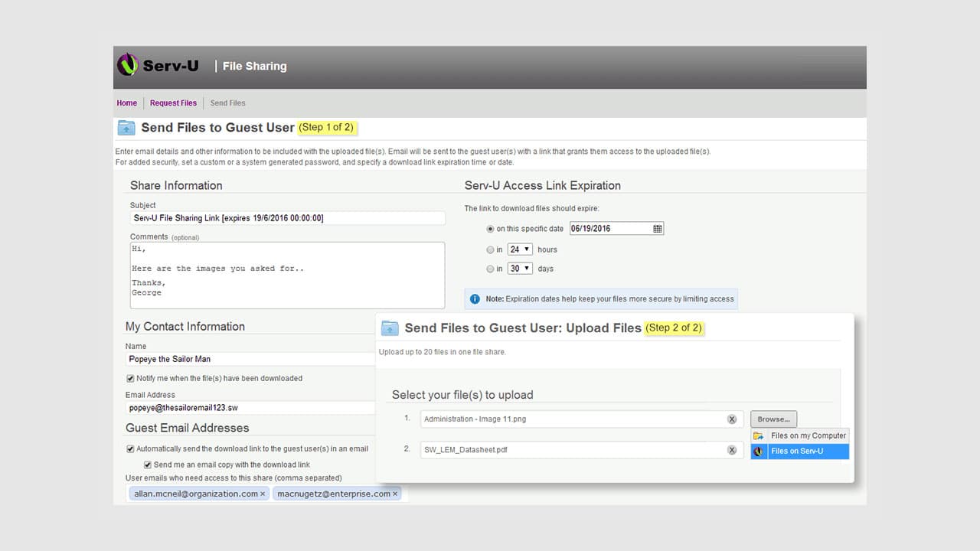Open the 30 days dropdown

520,269
